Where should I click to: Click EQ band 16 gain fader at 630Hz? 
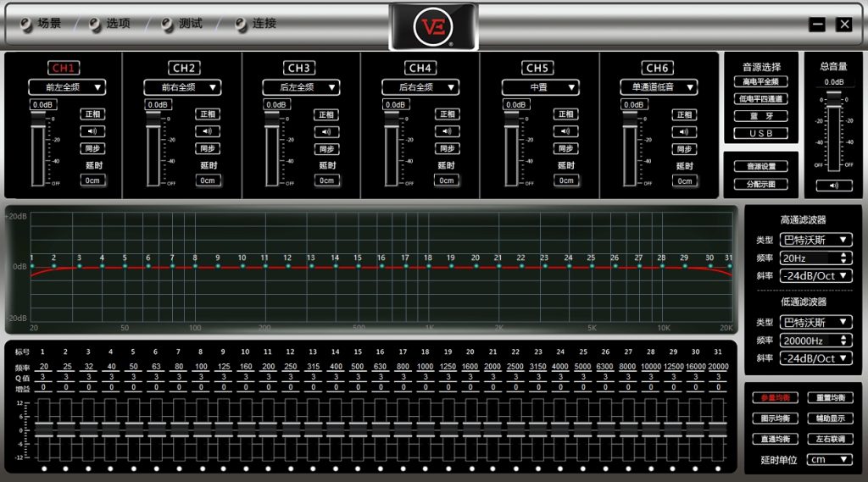[381, 430]
